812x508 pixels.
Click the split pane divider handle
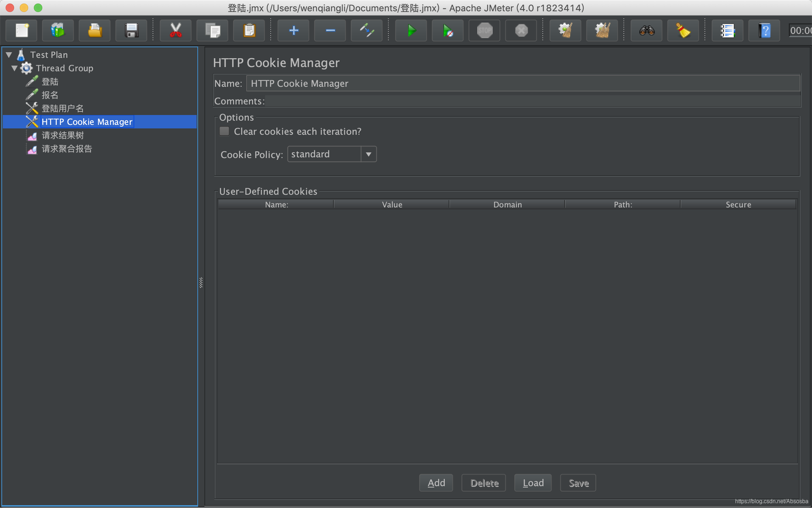[201, 283]
